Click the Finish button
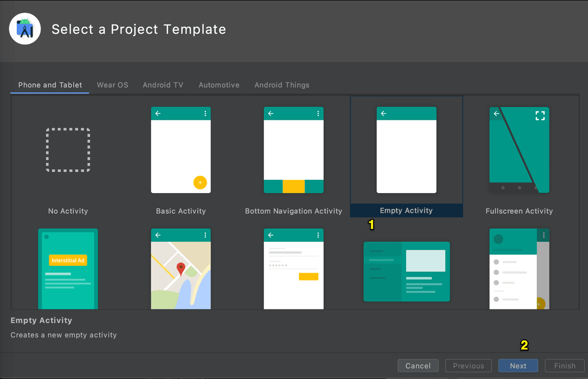 coord(564,366)
